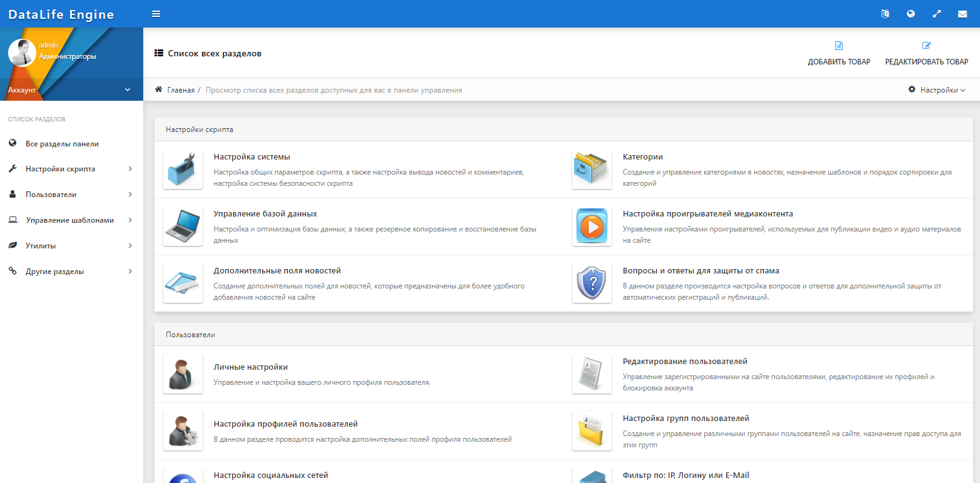Expand the Аккаунт dropdown in sidebar
The height and width of the screenshot is (483, 980).
click(71, 90)
